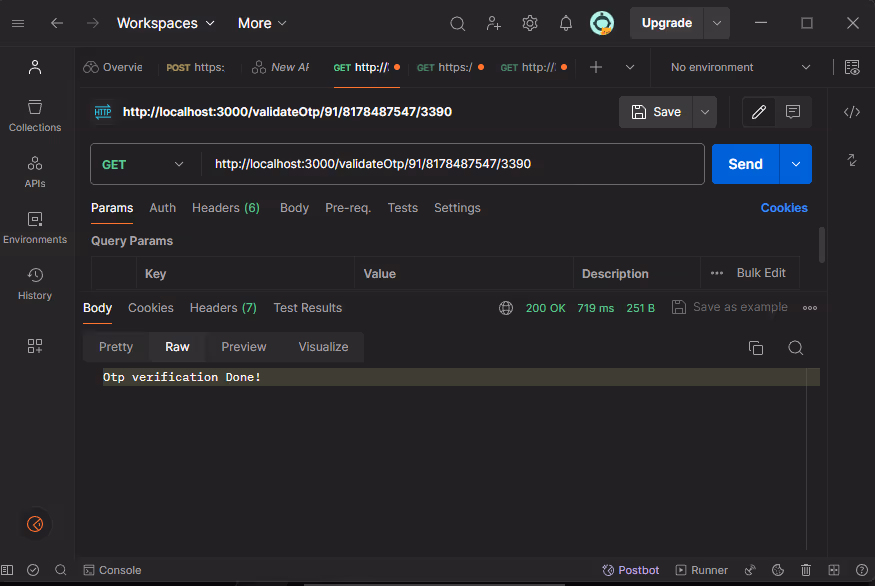The width and height of the screenshot is (875, 586).
Task: Open History in the sidebar
Action: 35,284
